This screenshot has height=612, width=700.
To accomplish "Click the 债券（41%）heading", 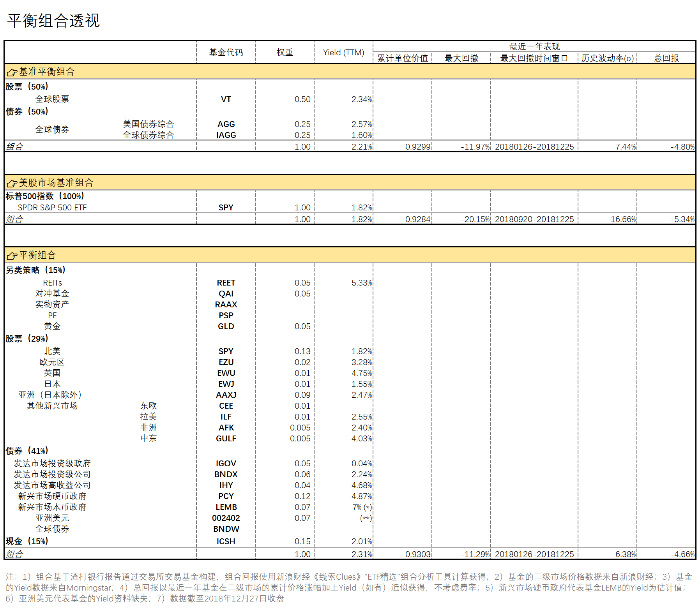I will pyautogui.click(x=27, y=451).
